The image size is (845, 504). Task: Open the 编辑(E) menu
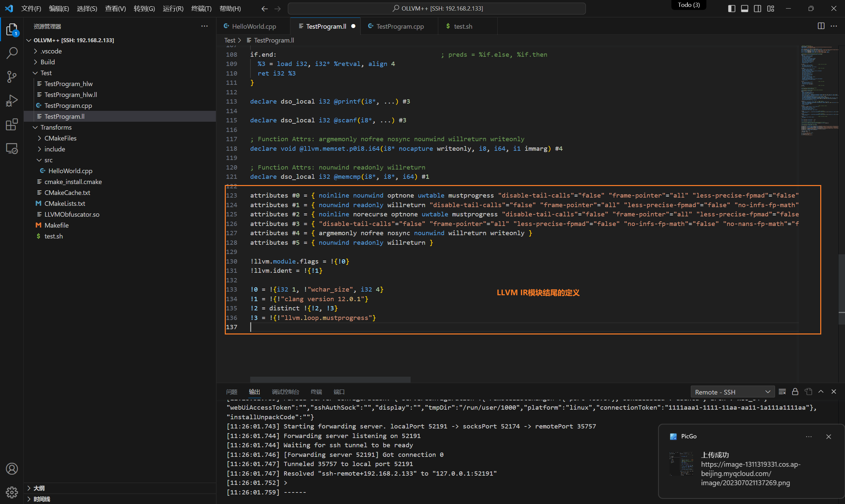coord(59,9)
